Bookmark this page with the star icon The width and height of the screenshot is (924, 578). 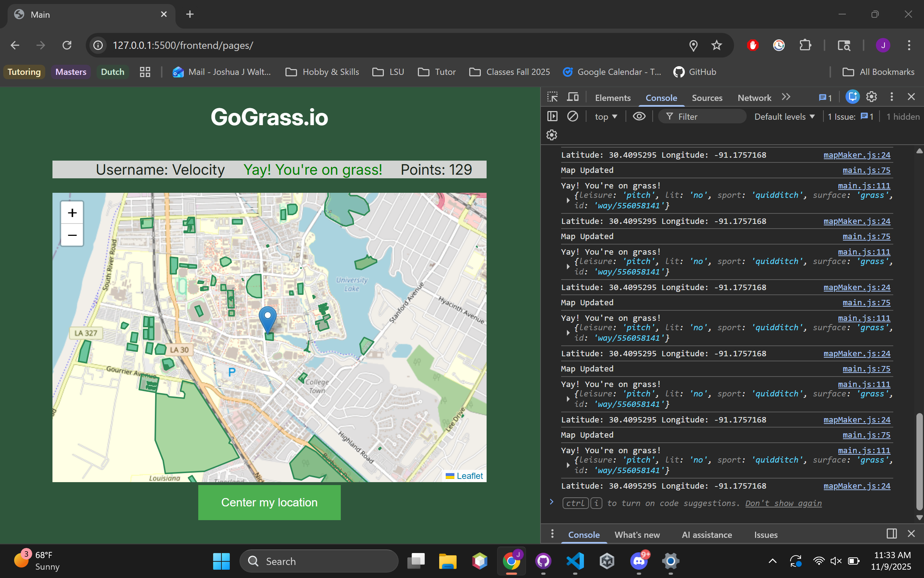click(x=716, y=46)
